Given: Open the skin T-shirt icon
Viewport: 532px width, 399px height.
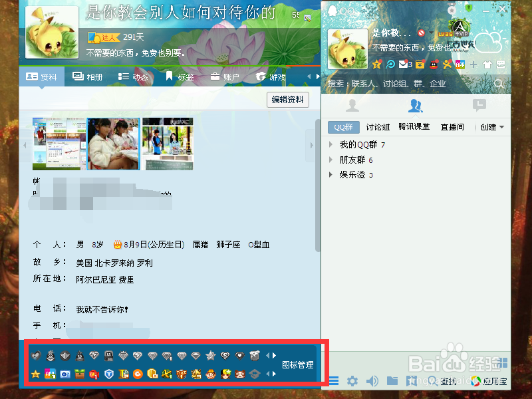Looking at the screenshot, I should click(x=487, y=65).
